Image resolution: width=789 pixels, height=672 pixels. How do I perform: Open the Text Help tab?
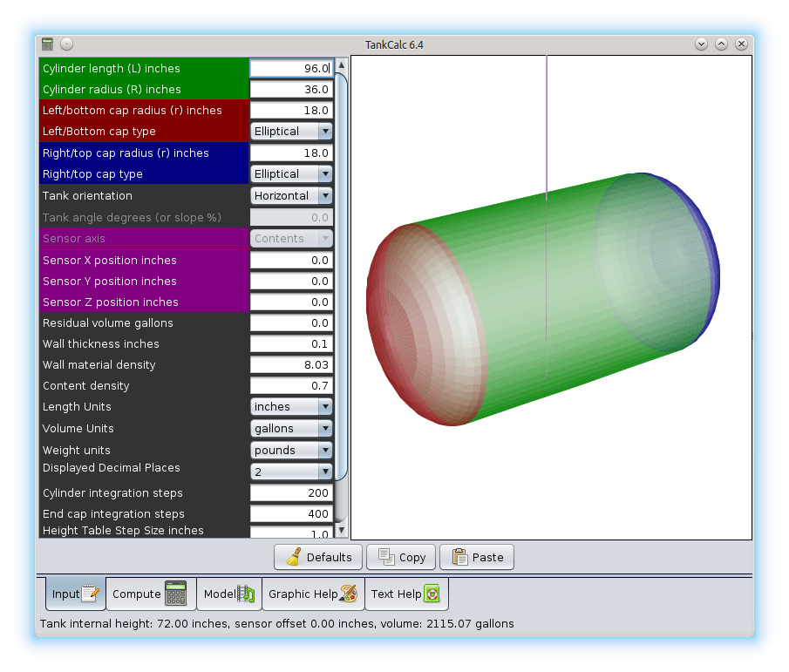405,594
